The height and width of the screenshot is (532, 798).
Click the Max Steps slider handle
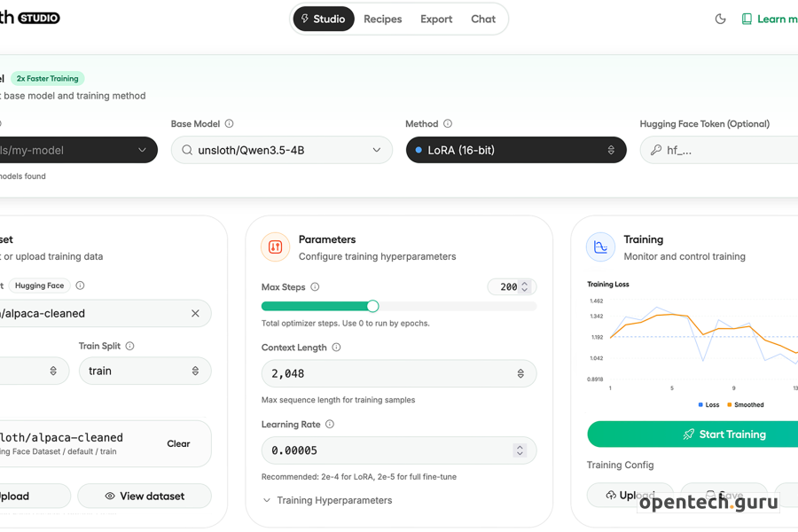[x=372, y=306]
